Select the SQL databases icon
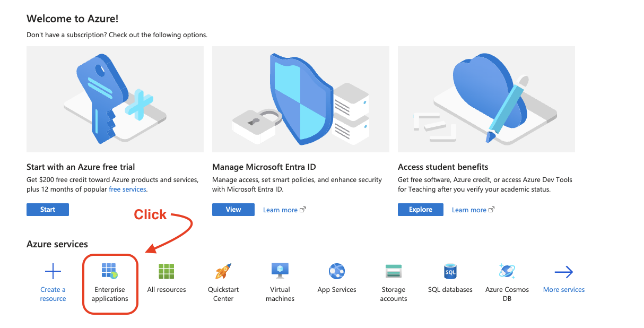 click(x=450, y=271)
